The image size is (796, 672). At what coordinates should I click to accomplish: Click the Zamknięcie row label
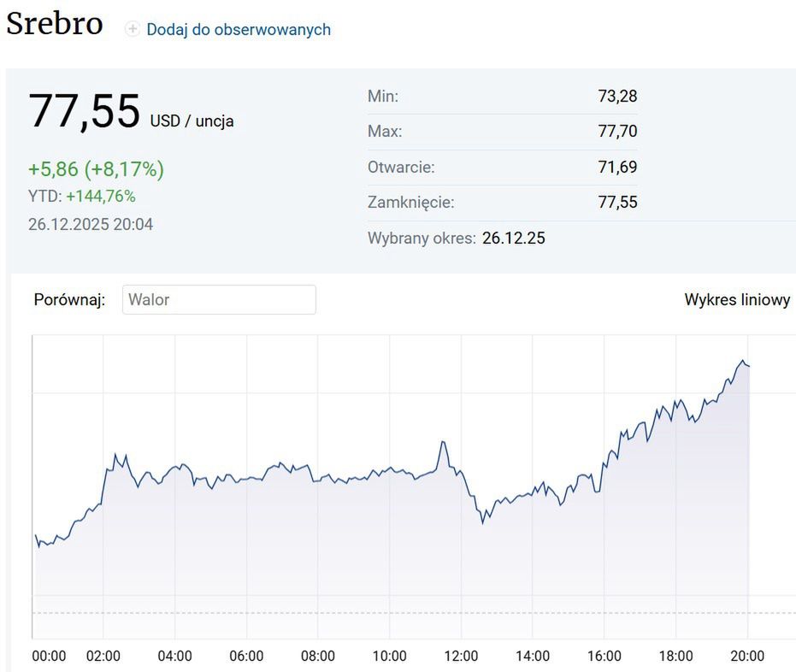(410, 203)
